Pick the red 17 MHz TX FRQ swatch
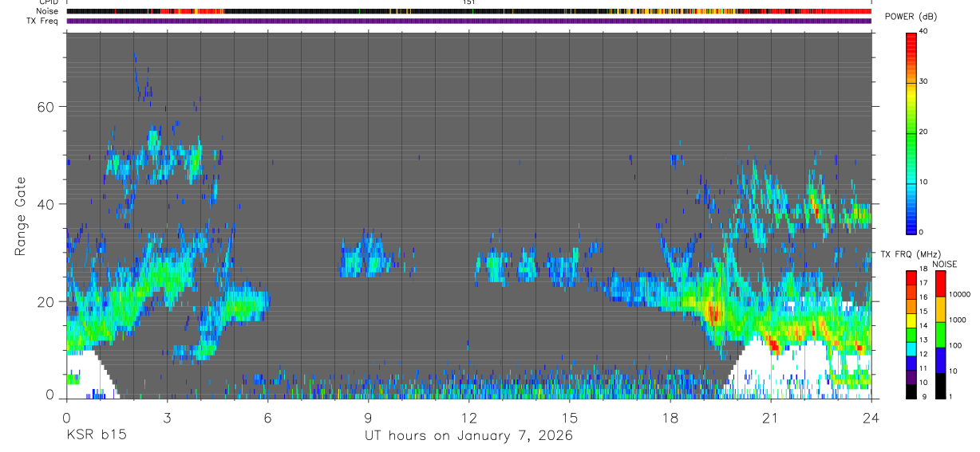The height and width of the screenshot is (452, 980). pyautogui.click(x=911, y=283)
